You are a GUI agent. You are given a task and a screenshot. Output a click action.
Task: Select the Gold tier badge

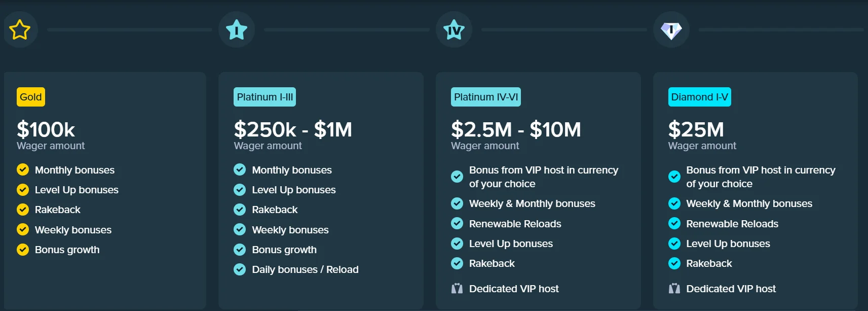31,97
